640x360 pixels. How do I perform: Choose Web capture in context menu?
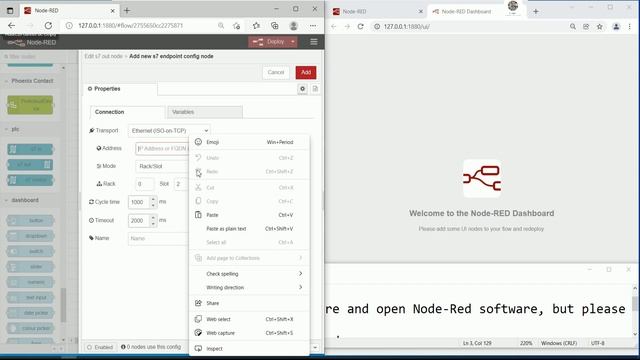click(249, 333)
